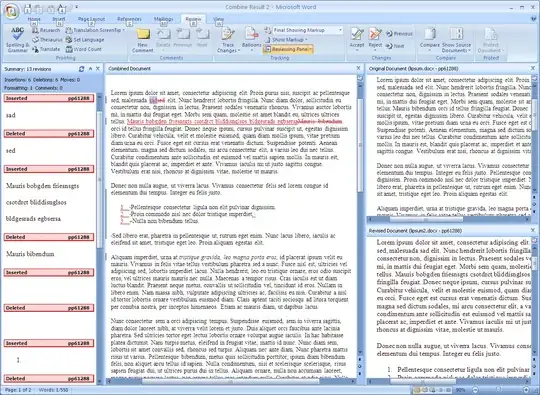Customize Quick Access Toolbar dropdown

point(76,7)
